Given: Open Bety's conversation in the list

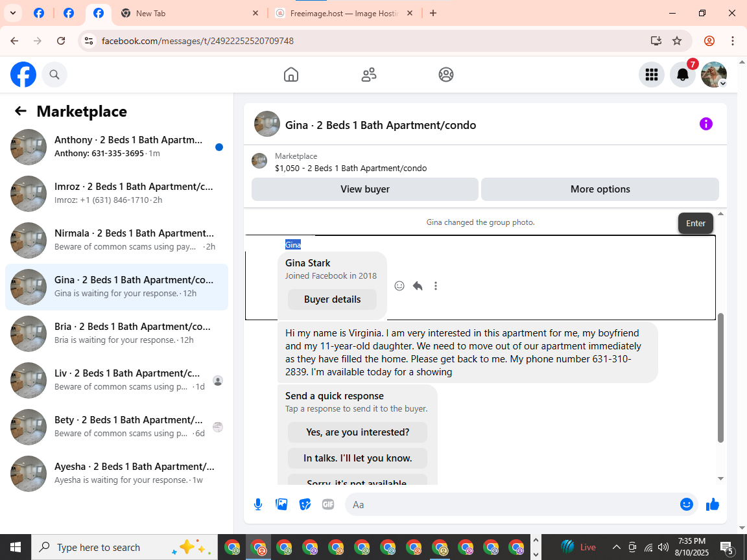Looking at the screenshot, I should point(117,427).
